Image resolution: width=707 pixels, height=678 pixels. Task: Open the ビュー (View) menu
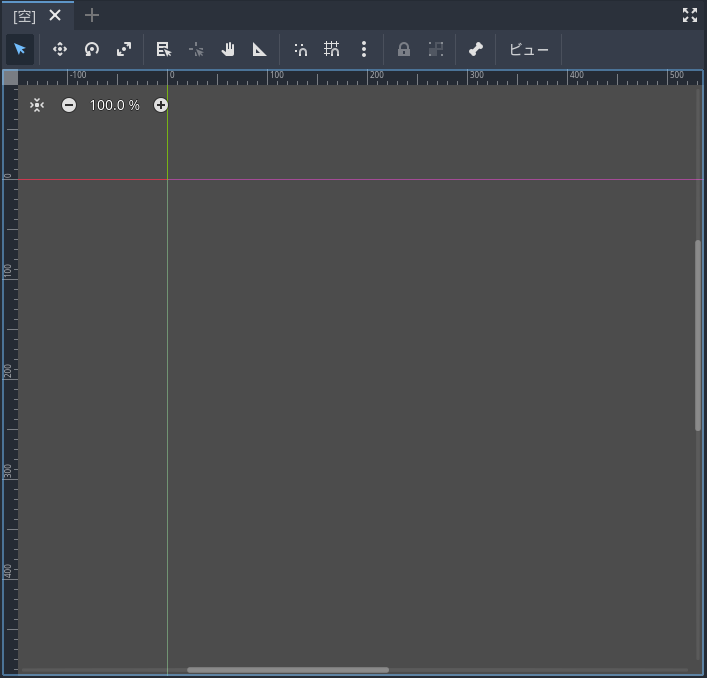coord(529,49)
